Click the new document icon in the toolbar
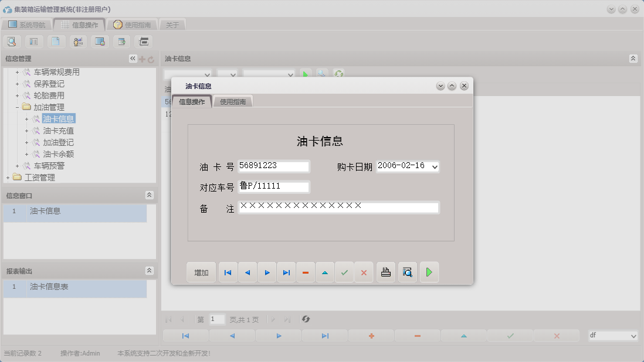This screenshot has height=362, width=644. tap(55, 41)
